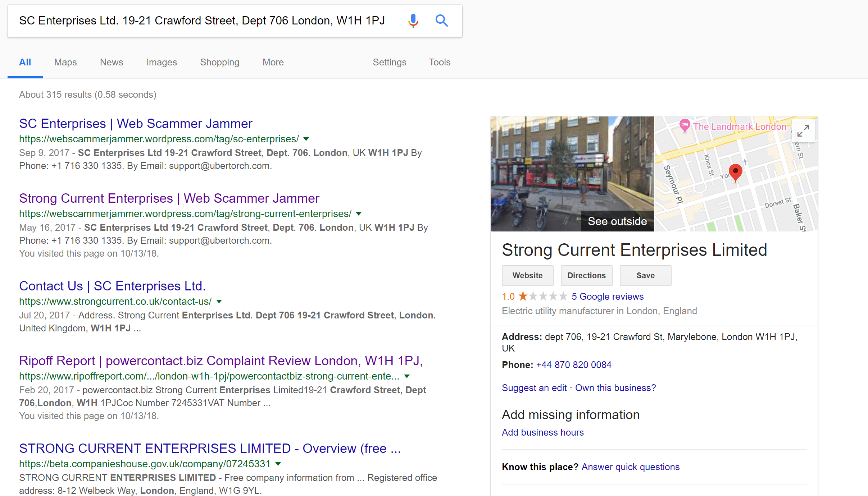This screenshot has height=496, width=868.
Task: Click the About 315 results text
Action: (x=88, y=95)
